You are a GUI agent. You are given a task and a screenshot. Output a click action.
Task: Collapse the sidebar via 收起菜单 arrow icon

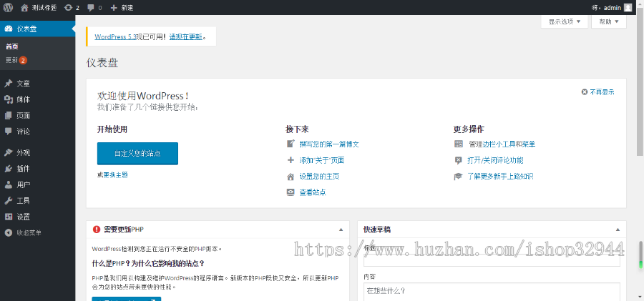click(8, 233)
